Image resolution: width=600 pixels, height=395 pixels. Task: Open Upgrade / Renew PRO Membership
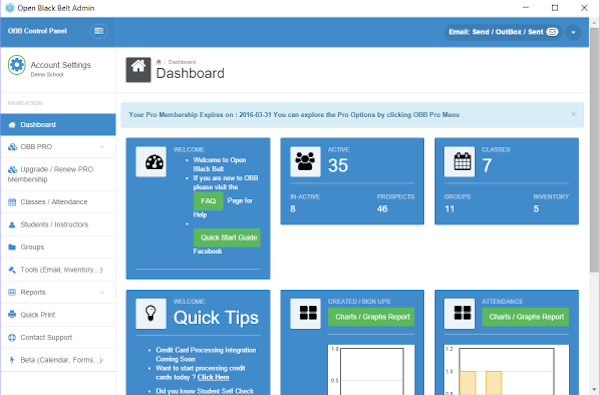coord(58,174)
